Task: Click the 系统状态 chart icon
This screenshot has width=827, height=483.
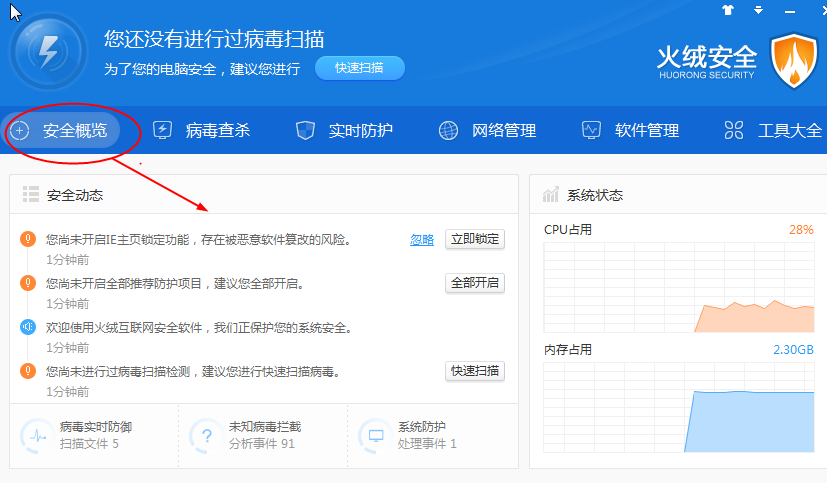Action: click(551, 195)
